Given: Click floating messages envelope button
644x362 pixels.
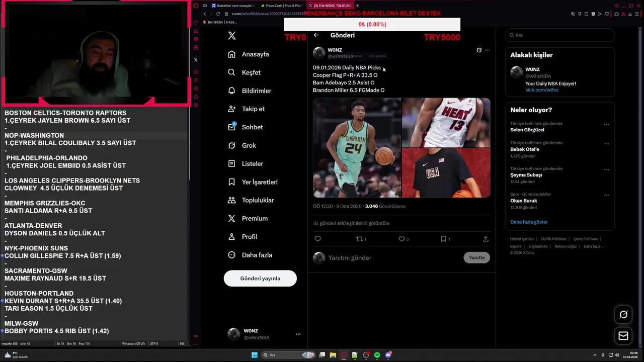Looking at the screenshot, I should point(623,336).
